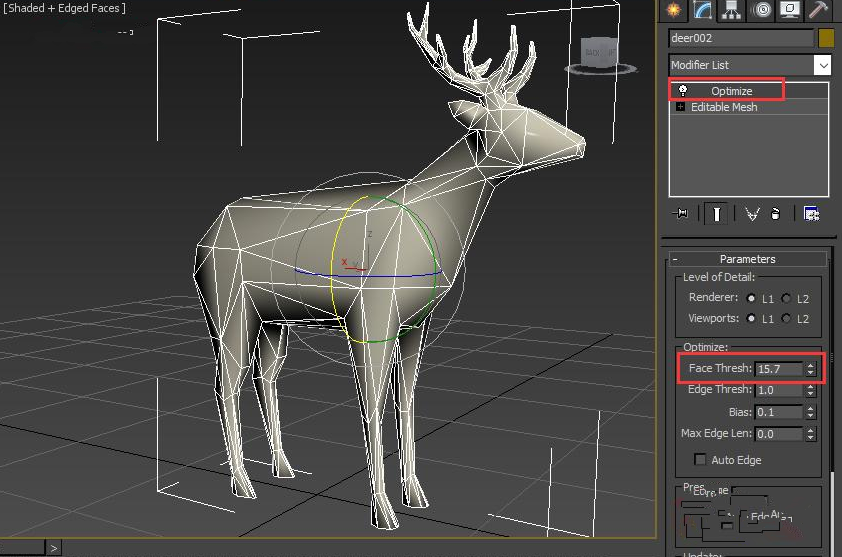Switch to the Modify panel tab
The image size is (842, 557).
702,10
